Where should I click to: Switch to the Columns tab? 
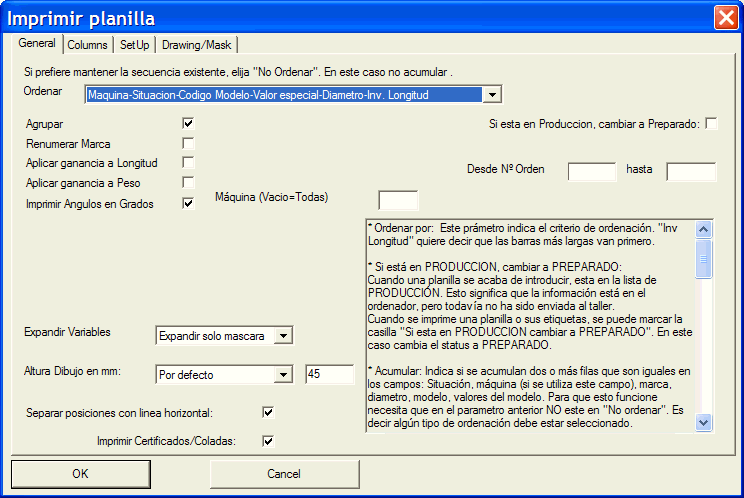(x=88, y=45)
